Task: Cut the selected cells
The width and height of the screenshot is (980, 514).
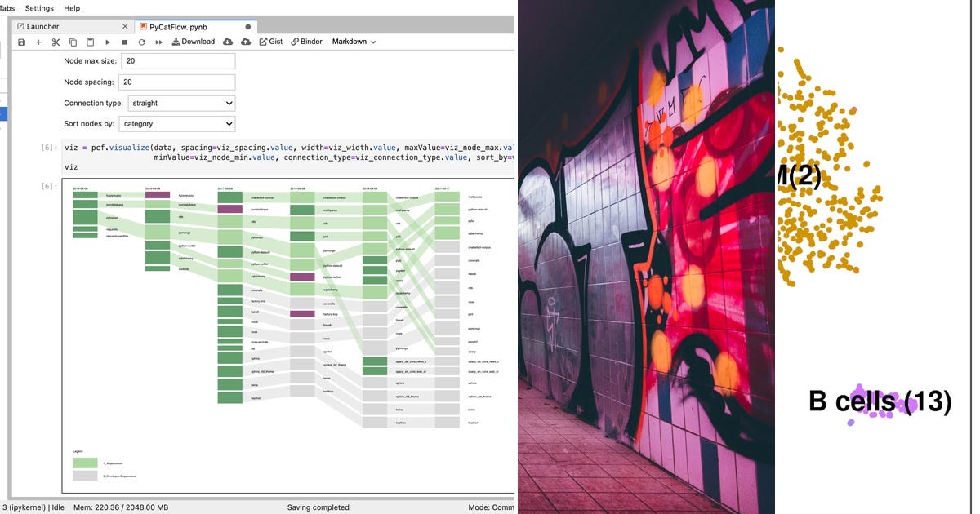Action: (56, 42)
